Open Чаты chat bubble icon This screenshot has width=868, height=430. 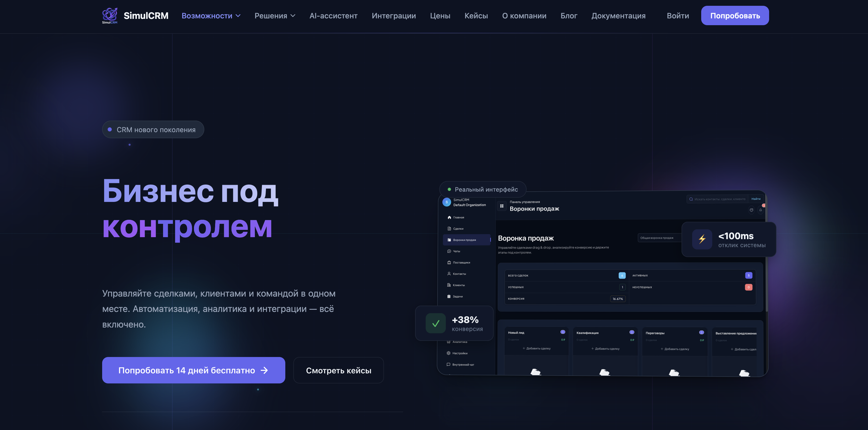pyautogui.click(x=449, y=251)
